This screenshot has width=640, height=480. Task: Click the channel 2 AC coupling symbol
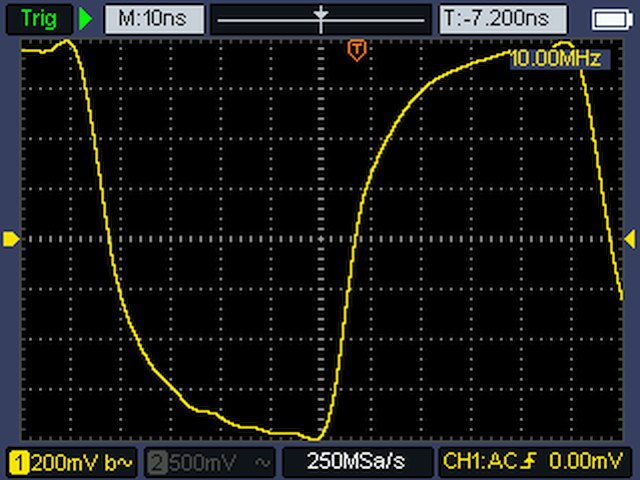click(x=263, y=463)
